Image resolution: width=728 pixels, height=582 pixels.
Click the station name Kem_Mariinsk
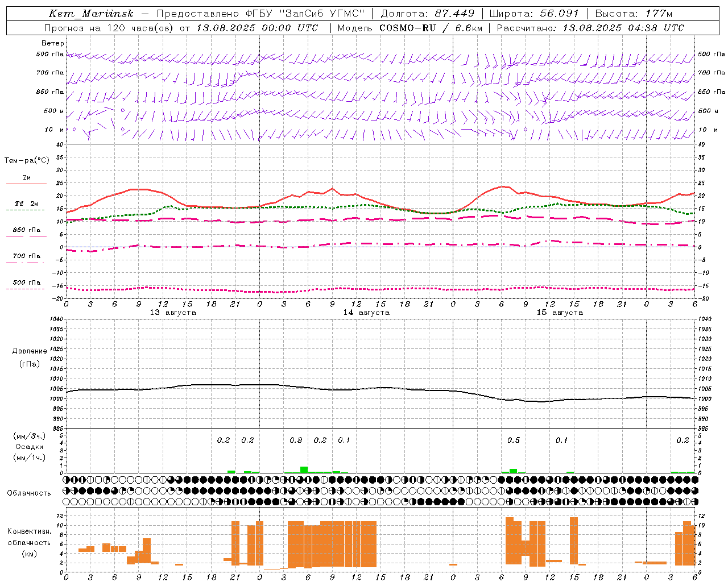(x=91, y=14)
